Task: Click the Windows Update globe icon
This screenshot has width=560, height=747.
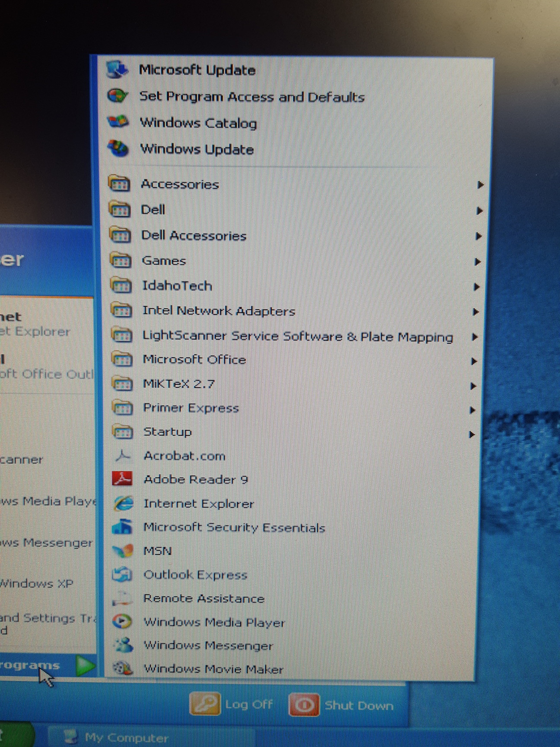Action: pos(118,149)
